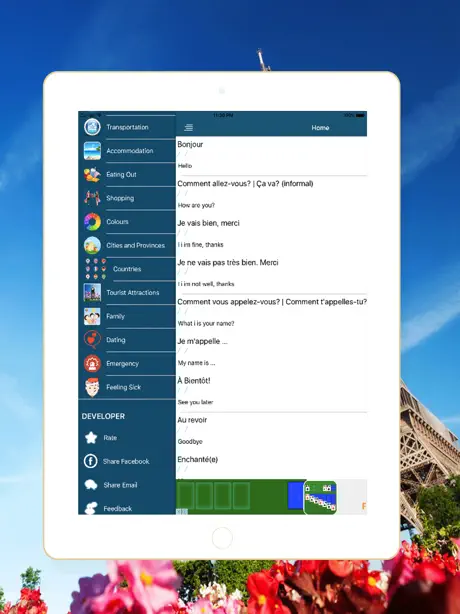Open the Transportation category icon
The height and width of the screenshot is (614, 460).
(x=92, y=127)
